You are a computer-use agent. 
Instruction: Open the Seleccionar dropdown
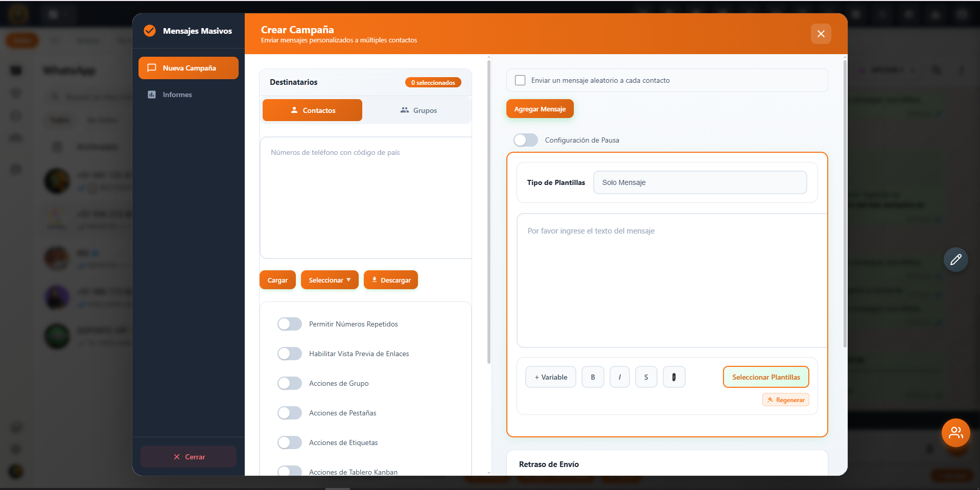click(330, 280)
